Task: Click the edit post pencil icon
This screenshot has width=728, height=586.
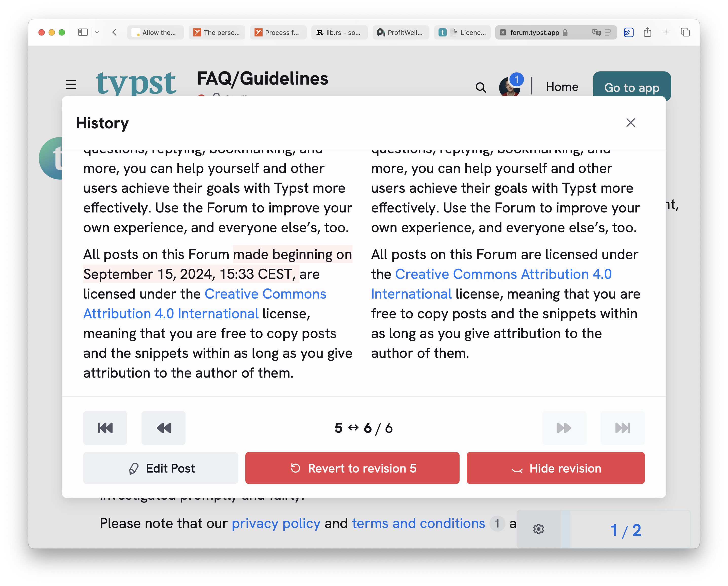Action: (x=133, y=468)
